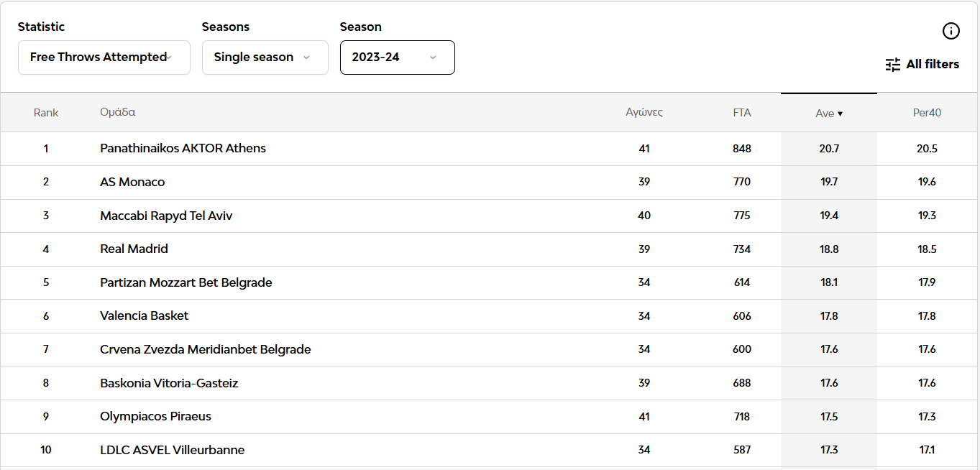980x470 pixels.
Task: Select Valencia Basket in the table
Action: [144, 316]
